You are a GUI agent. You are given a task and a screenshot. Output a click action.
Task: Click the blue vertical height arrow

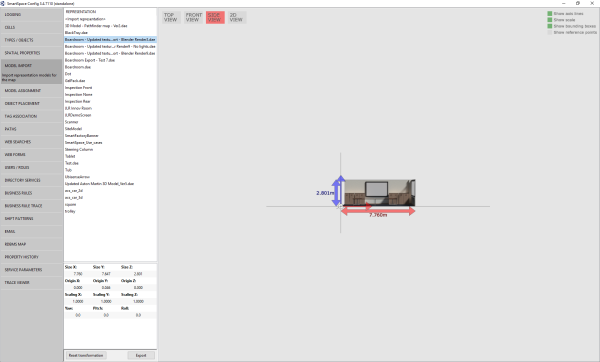pyautogui.click(x=337, y=191)
